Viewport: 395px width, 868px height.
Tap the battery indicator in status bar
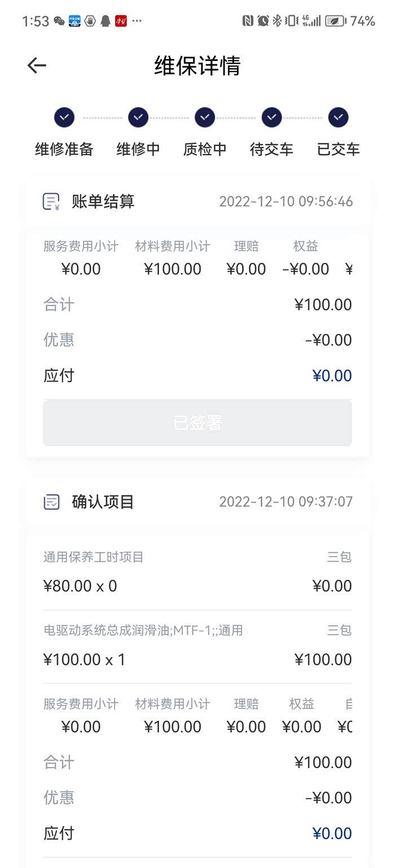pos(336,21)
